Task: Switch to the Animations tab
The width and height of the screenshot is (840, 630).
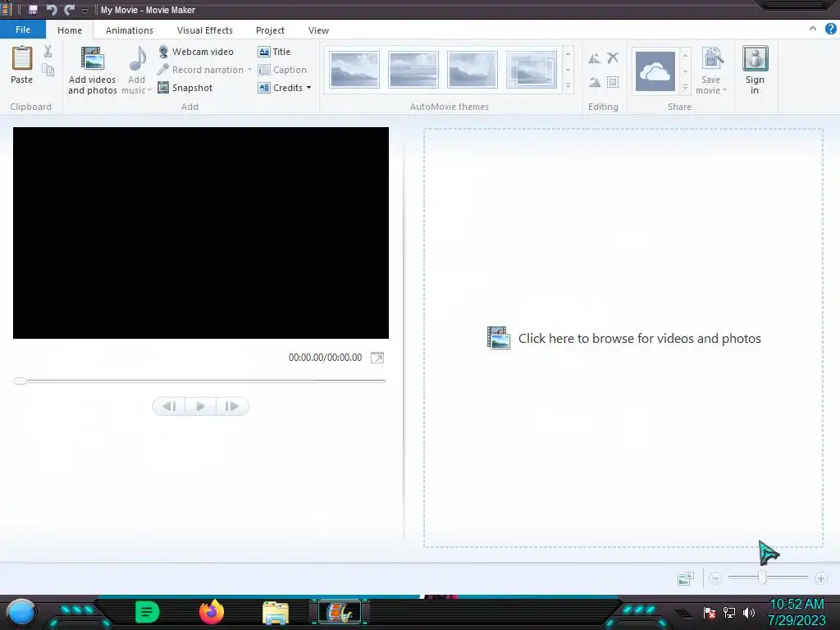Action: [129, 30]
